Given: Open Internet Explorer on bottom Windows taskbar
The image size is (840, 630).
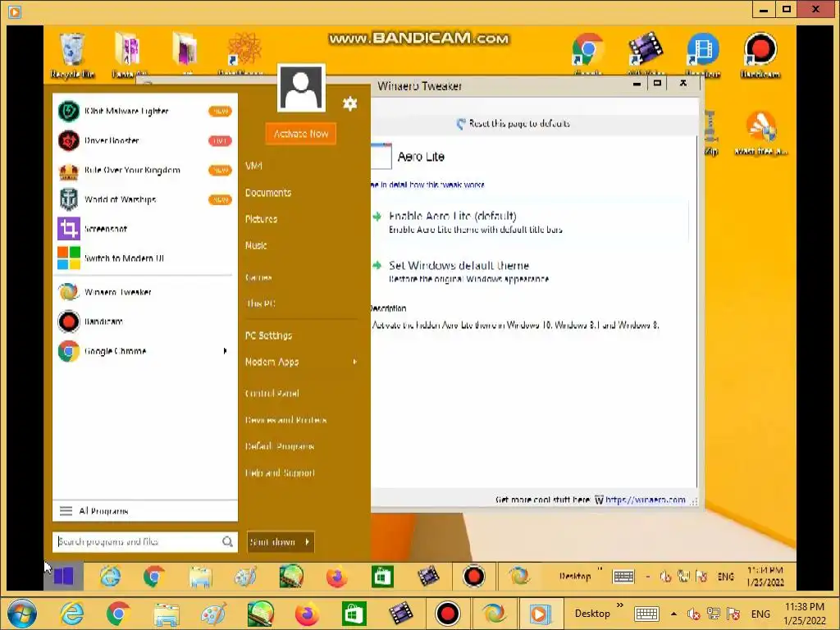Looking at the screenshot, I should [72, 614].
